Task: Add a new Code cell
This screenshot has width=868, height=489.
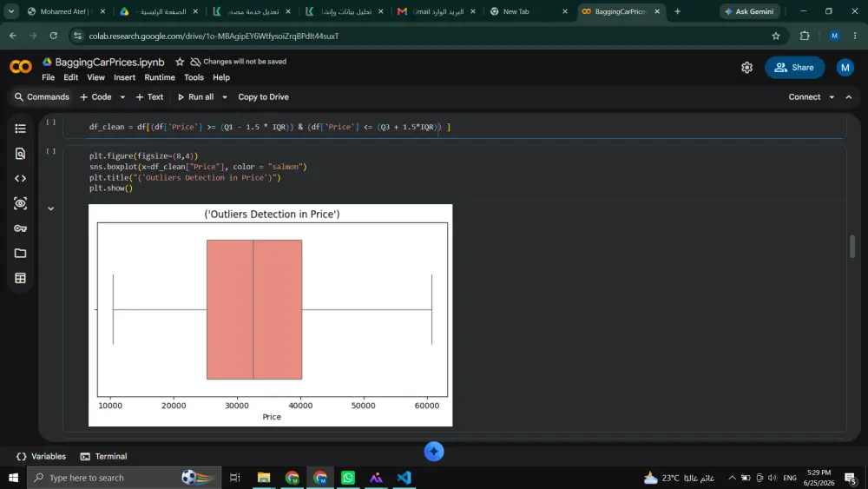Action: tap(95, 97)
